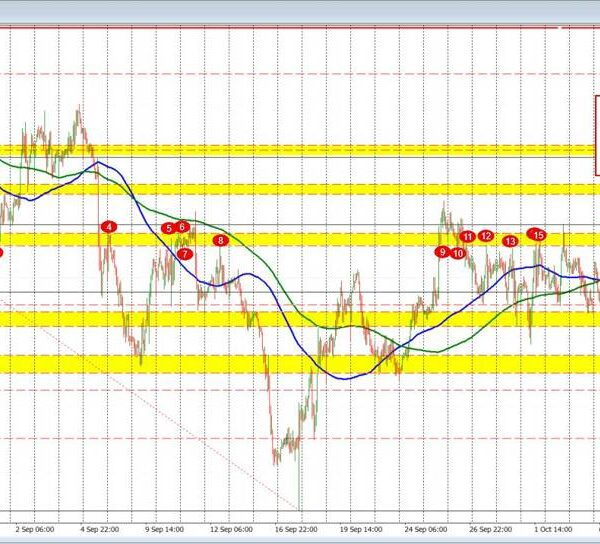The image size is (600, 544).
Task: Click the red marker numbered 8
Action: pyautogui.click(x=220, y=240)
